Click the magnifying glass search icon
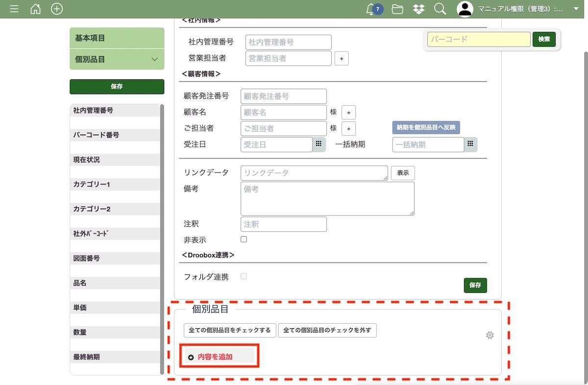The height and width of the screenshot is (385, 588). click(440, 9)
